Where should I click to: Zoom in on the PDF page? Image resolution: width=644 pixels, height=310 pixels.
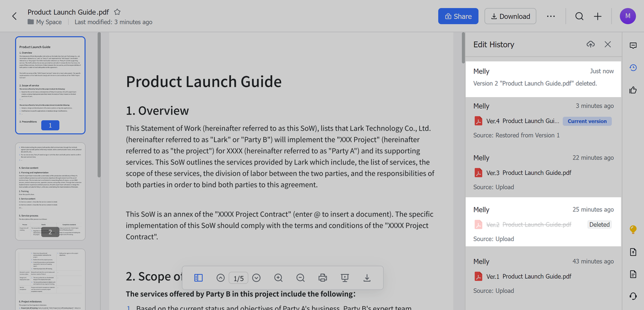[x=278, y=278]
